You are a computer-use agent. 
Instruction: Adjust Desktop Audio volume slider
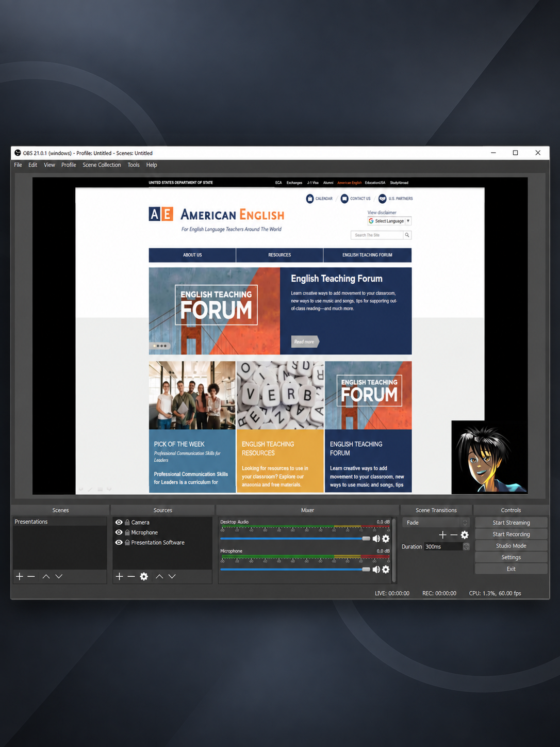(x=295, y=539)
